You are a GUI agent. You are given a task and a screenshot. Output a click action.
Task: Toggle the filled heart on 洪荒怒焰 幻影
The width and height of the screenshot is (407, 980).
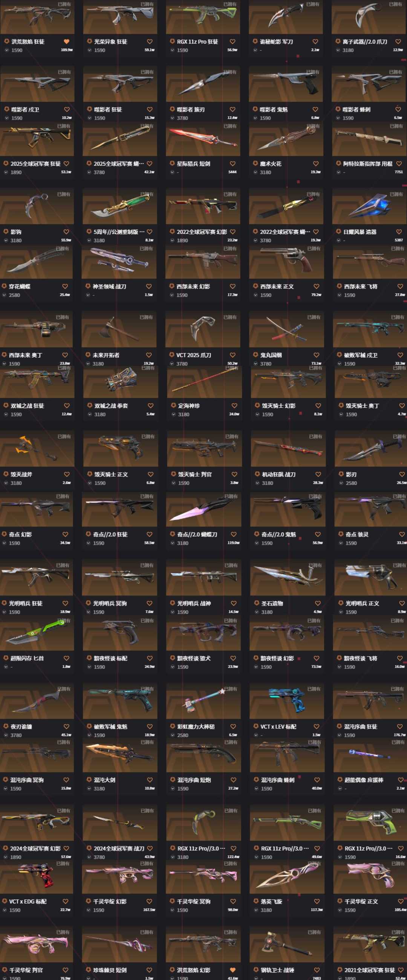click(233, 970)
